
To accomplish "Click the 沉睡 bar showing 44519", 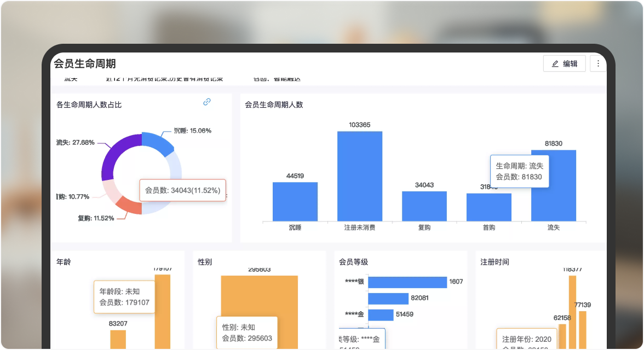I will (296, 202).
